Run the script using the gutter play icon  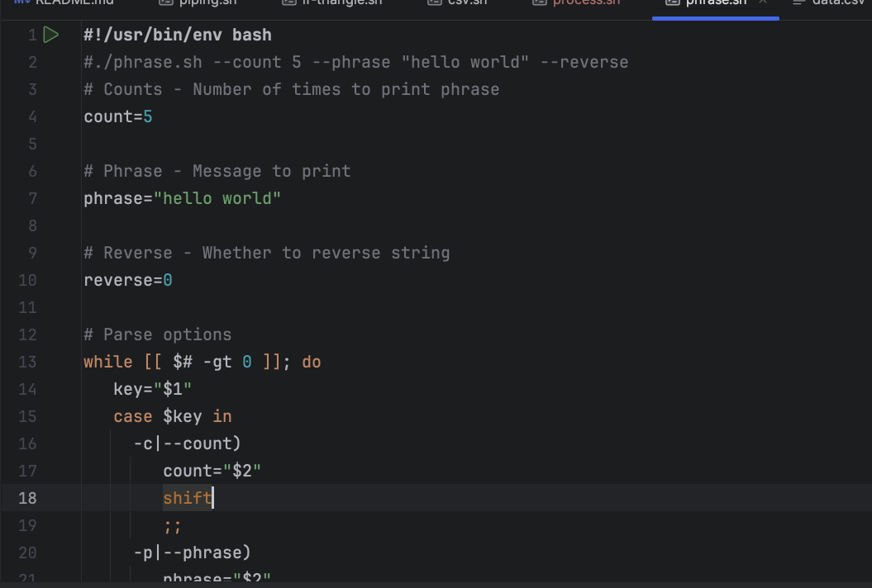pos(51,35)
